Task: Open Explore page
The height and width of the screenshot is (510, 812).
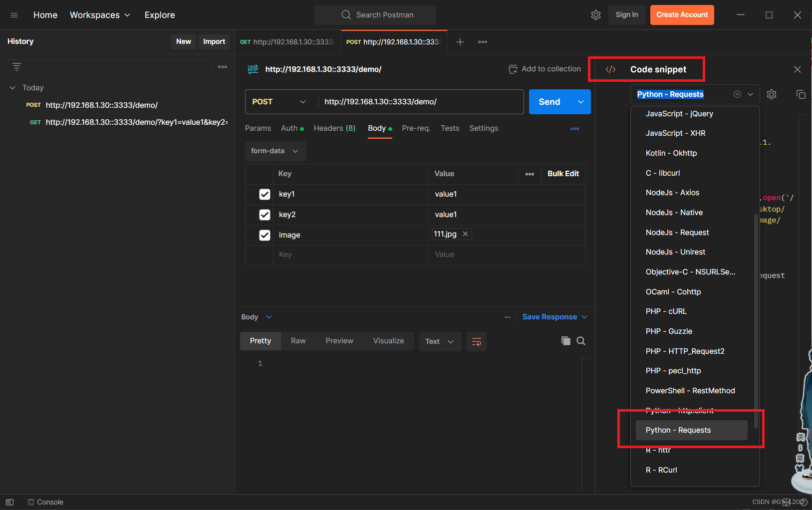Action: click(x=160, y=15)
